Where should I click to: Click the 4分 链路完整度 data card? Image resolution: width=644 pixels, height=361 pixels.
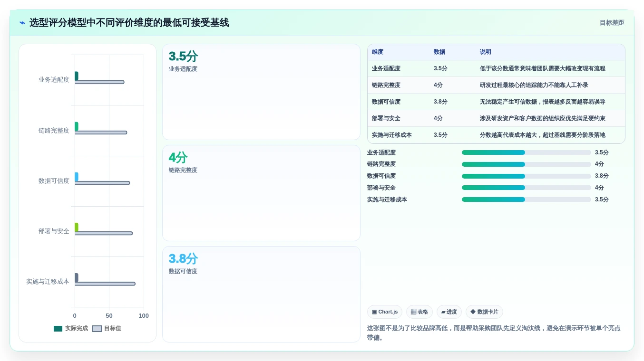(x=261, y=193)
